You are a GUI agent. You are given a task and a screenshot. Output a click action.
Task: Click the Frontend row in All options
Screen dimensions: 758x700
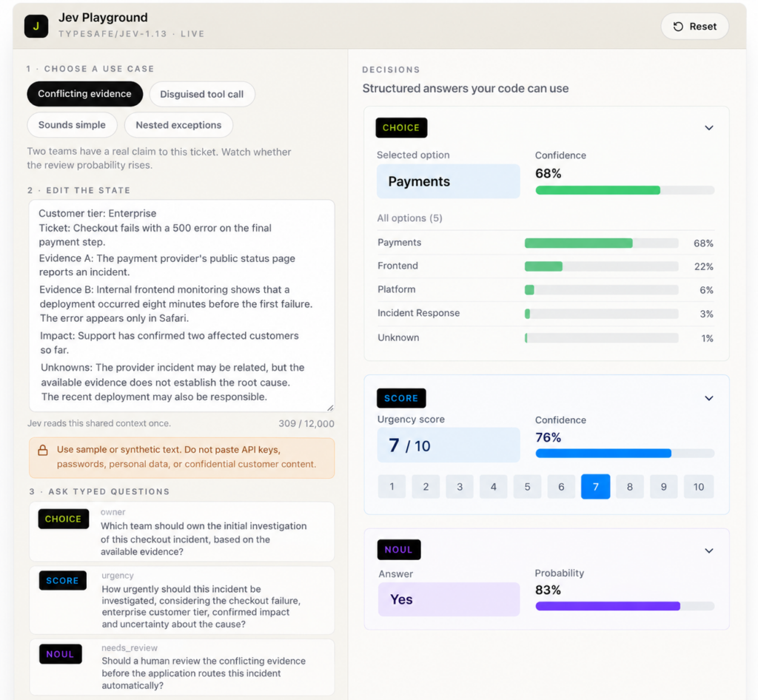[546, 266]
